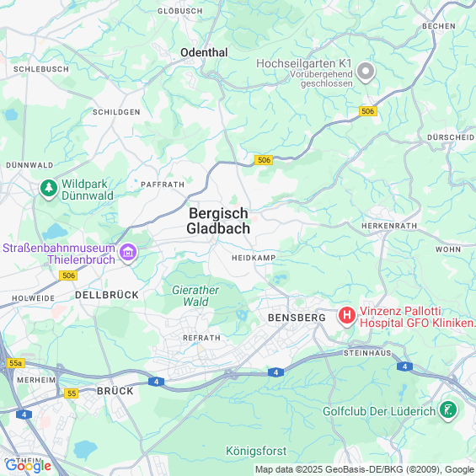Click the map data copyright text
The height and width of the screenshot is (476, 476).
click(365, 469)
